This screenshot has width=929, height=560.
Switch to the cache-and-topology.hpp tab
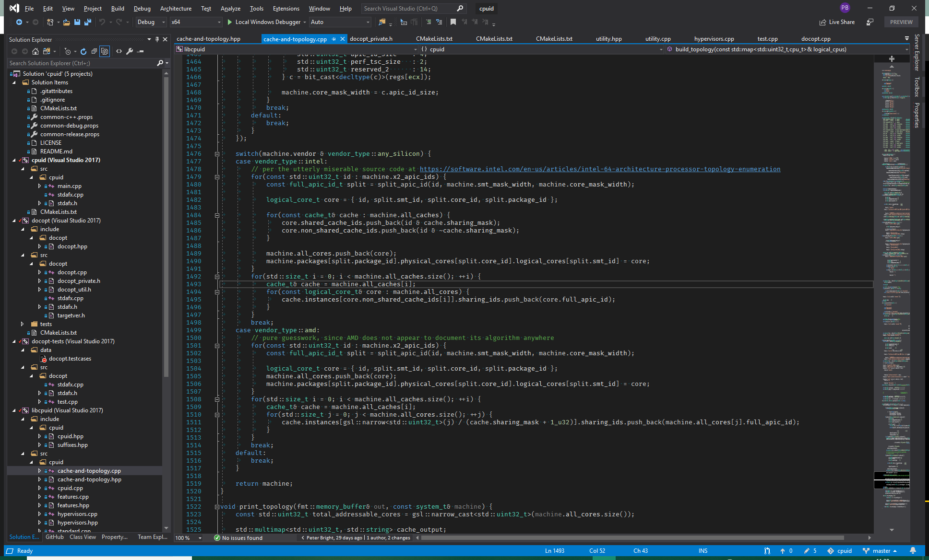208,38
